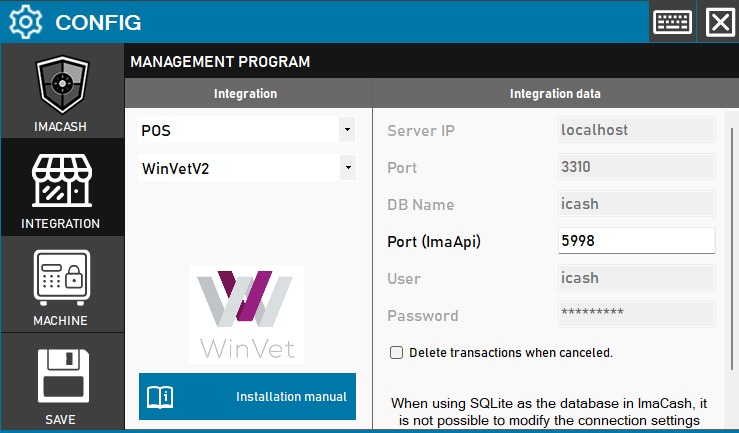Toggle Delete transactions when canceled checkbox

tap(396, 352)
